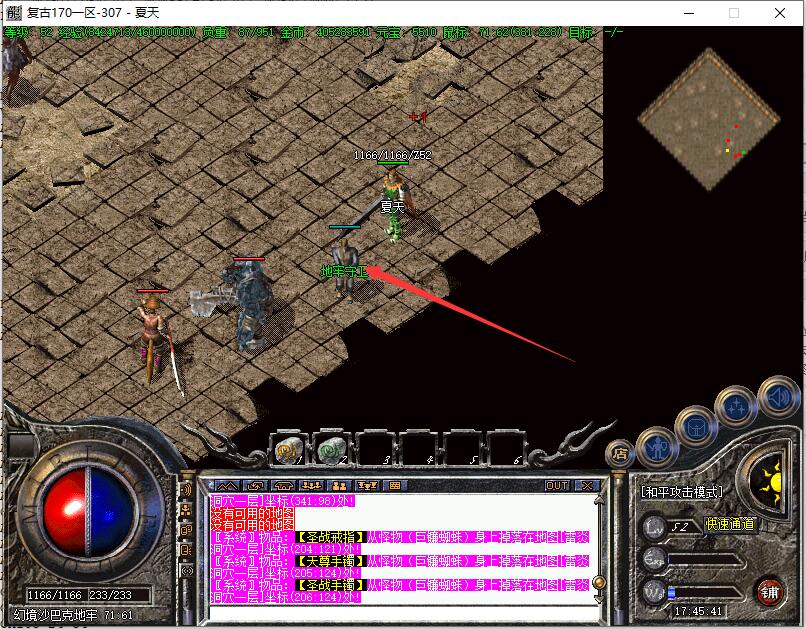Select empty belt slot 4
Screen dimensions: 806x629
418,451
